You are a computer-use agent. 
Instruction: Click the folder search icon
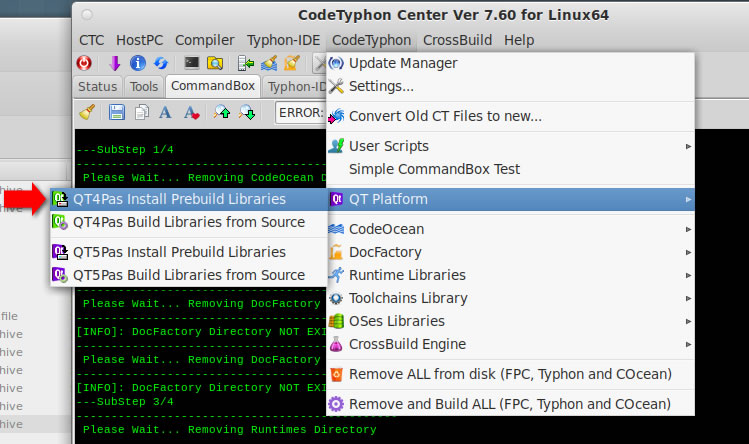215,63
